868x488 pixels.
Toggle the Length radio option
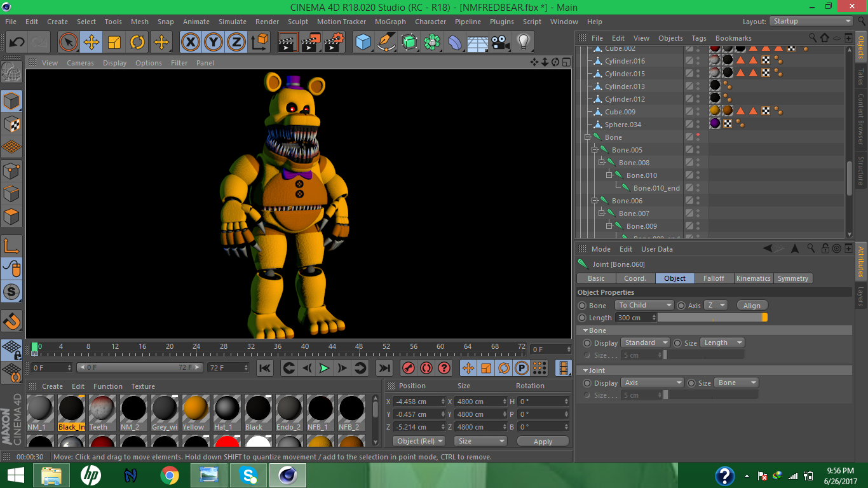coord(582,318)
